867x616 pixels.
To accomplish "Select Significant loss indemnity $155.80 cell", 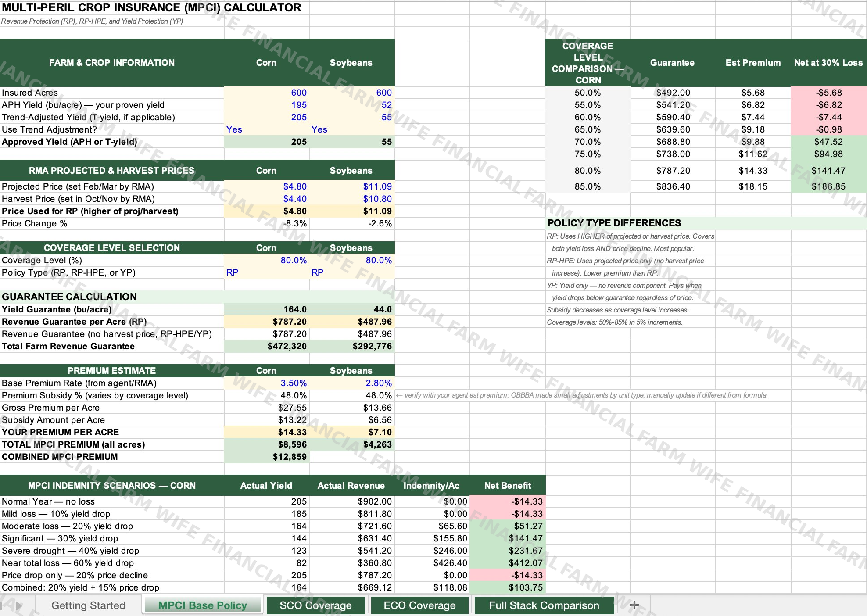I will (x=432, y=538).
